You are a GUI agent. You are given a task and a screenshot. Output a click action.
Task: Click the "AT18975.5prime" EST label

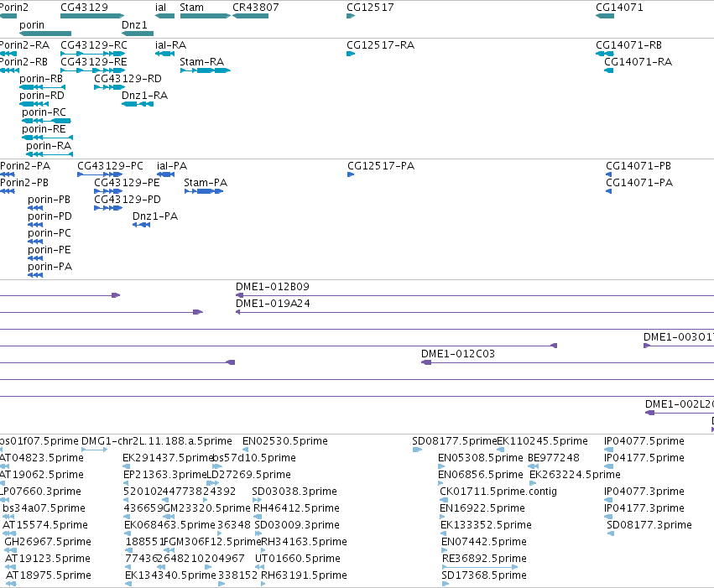pyautogui.click(x=49, y=576)
